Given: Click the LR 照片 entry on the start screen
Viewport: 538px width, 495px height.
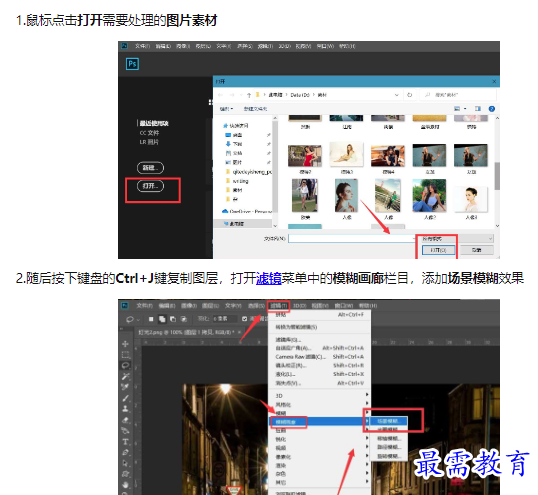Looking at the screenshot, I should click(149, 142).
